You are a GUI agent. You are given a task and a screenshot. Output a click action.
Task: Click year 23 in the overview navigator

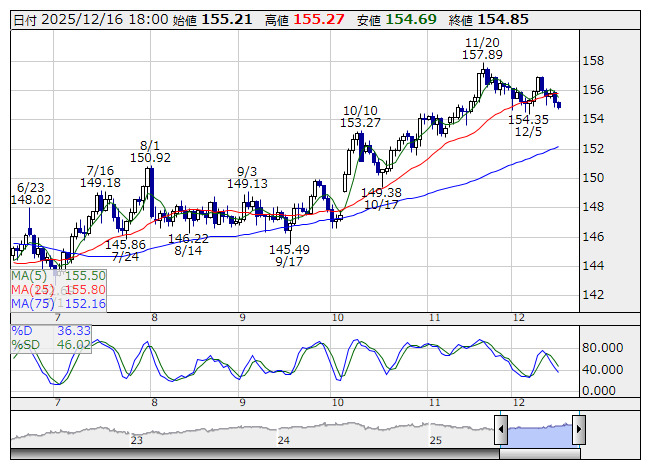tap(137, 440)
